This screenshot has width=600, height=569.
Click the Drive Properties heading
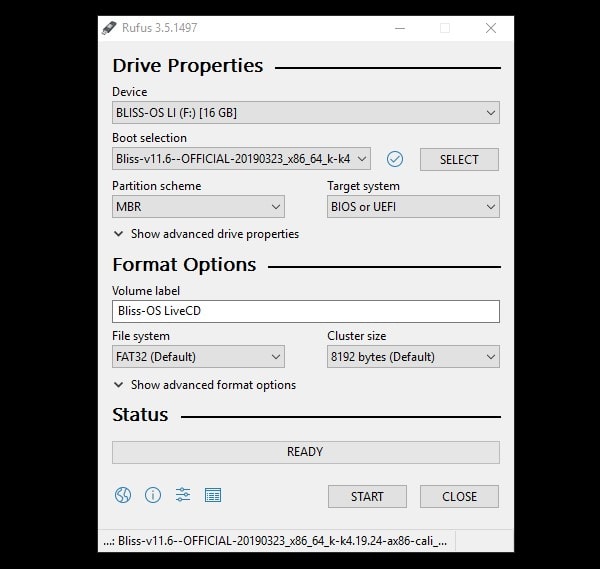[188, 66]
